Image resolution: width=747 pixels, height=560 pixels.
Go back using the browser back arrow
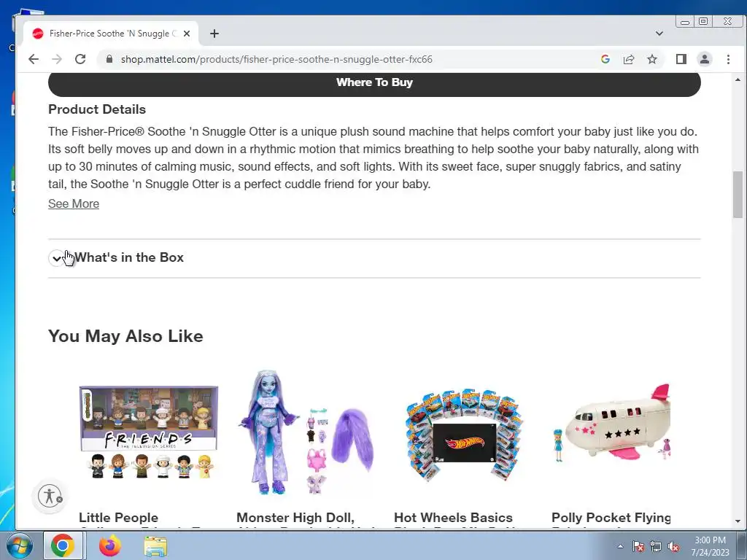[x=34, y=59]
